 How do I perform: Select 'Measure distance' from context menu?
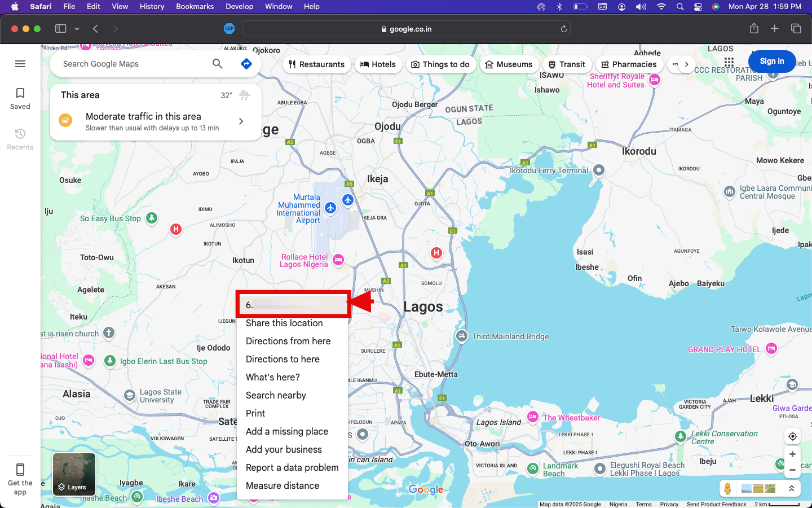283,485
